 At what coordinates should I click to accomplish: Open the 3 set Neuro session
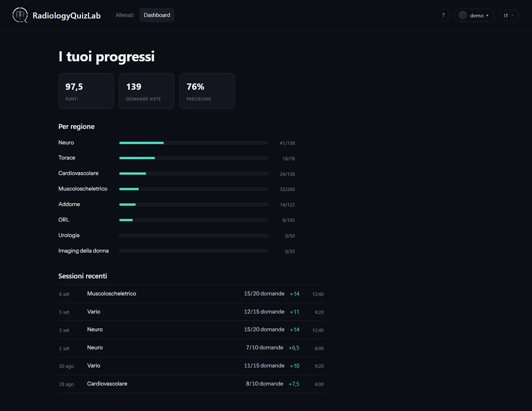click(x=191, y=330)
